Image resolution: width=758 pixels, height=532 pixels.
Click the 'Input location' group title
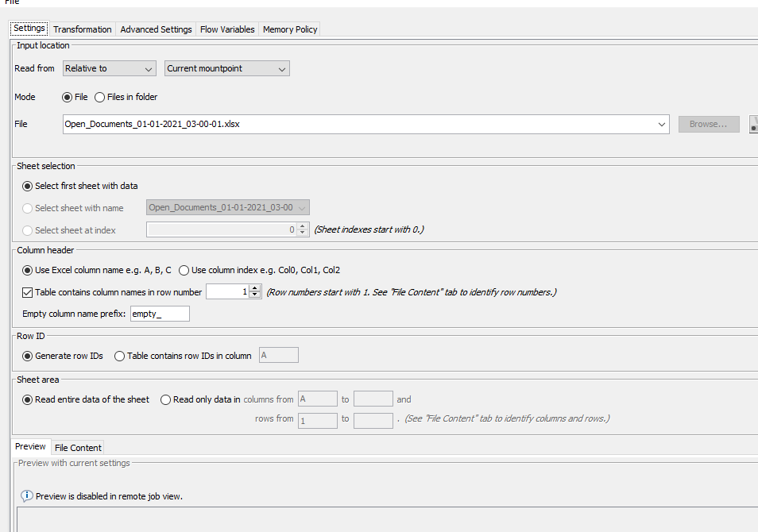pos(43,45)
